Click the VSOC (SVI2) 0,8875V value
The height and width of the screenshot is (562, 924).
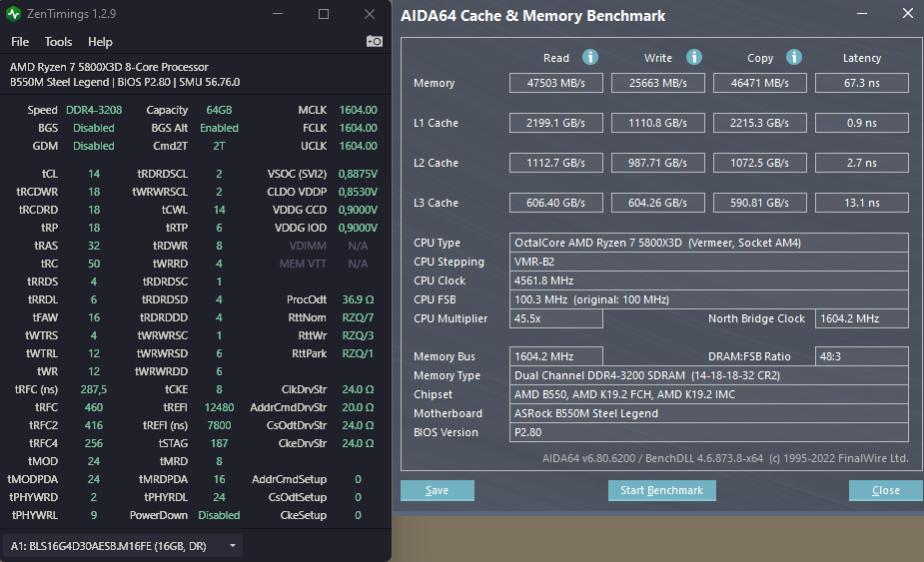click(x=358, y=174)
